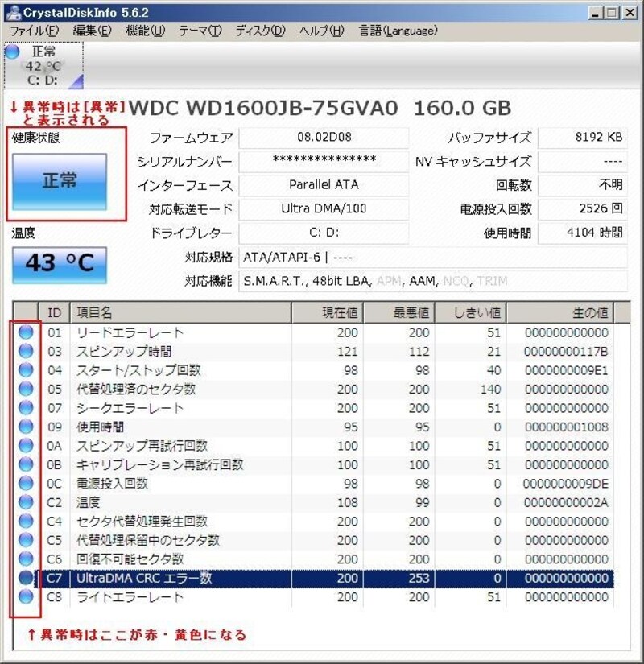This screenshot has width=644, height=664.
Task: Click status orb for ID 0C 電源投入回数
Action: pyautogui.click(x=26, y=483)
